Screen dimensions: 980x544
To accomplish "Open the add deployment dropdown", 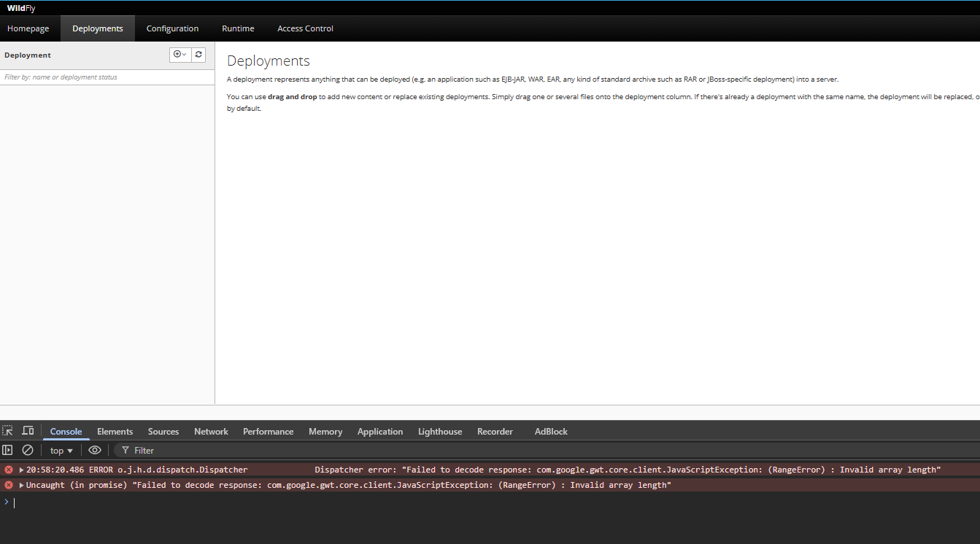I will point(180,55).
